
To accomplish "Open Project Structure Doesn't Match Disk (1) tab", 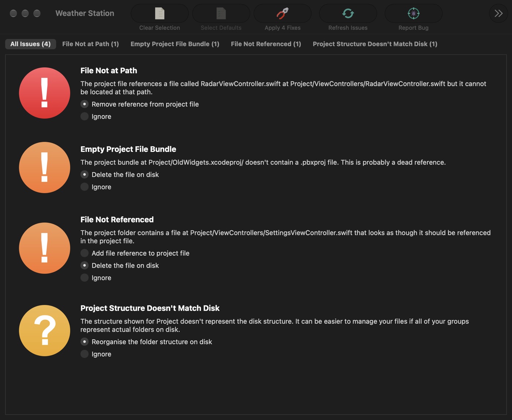I will pyautogui.click(x=375, y=44).
